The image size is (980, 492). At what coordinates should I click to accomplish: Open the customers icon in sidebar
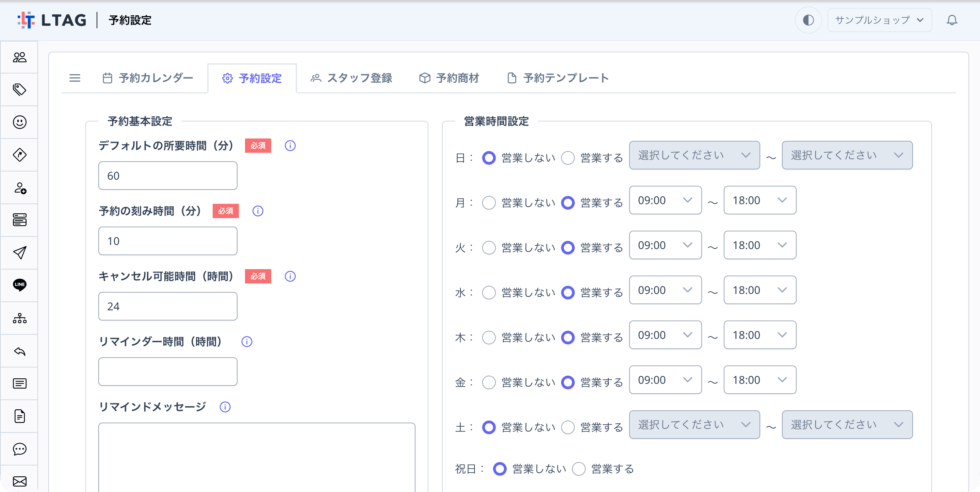coord(19,57)
